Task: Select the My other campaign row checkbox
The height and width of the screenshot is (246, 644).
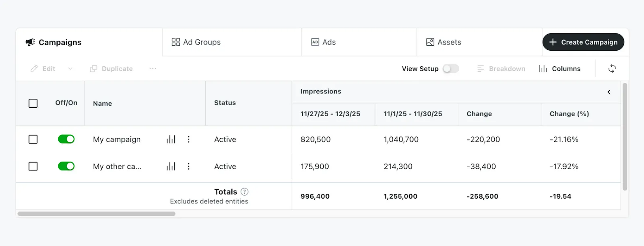Action: (x=33, y=166)
